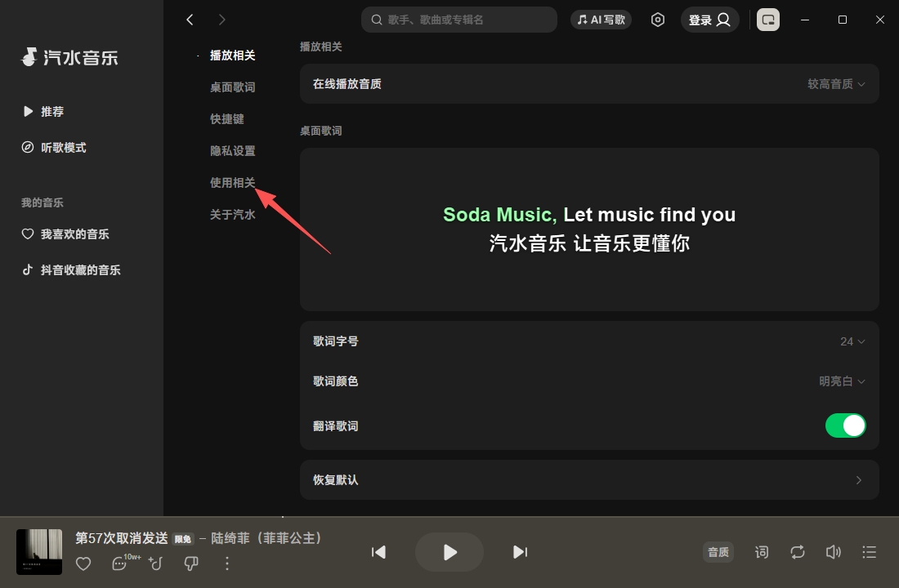The image size is (899, 588).
Task: Select the 使用相关 settings section
Action: 232,183
